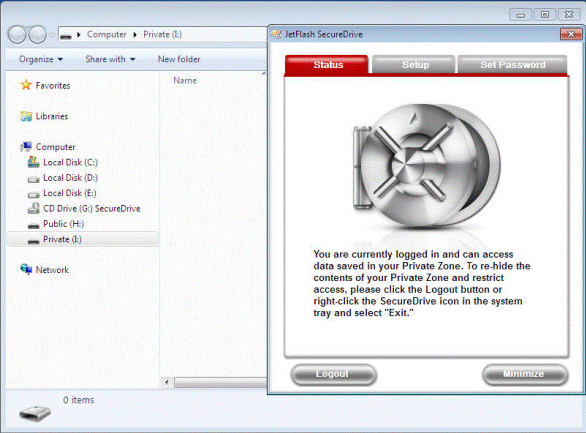Click the drive icon in details pane
Viewport: 586px width, 433px height.
(35, 413)
